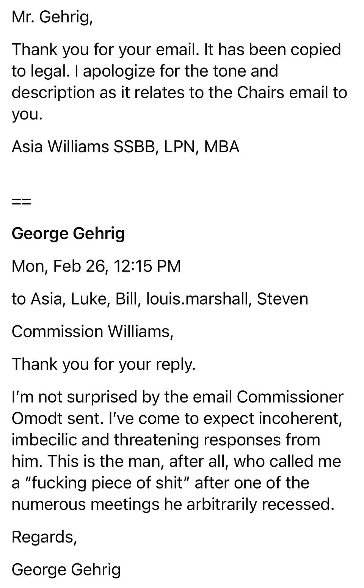The width and height of the screenshot is (364, 588).
Task: Click the "==" separator between emails
Action: pos(21,201)
